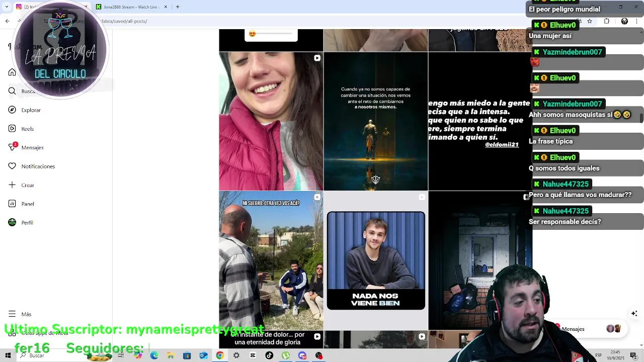Open Outlook from the taskbar
The image size is (644, 362).
coord(203,355)
